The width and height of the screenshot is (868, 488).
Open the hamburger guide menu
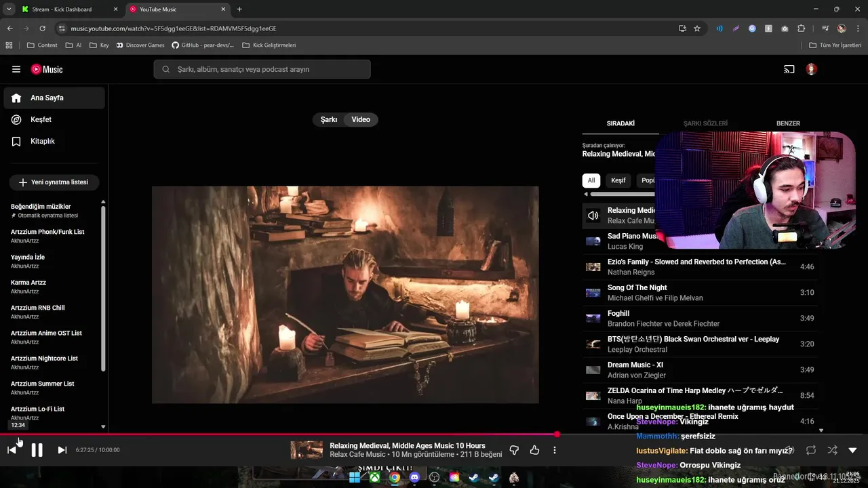click(16, 69)
